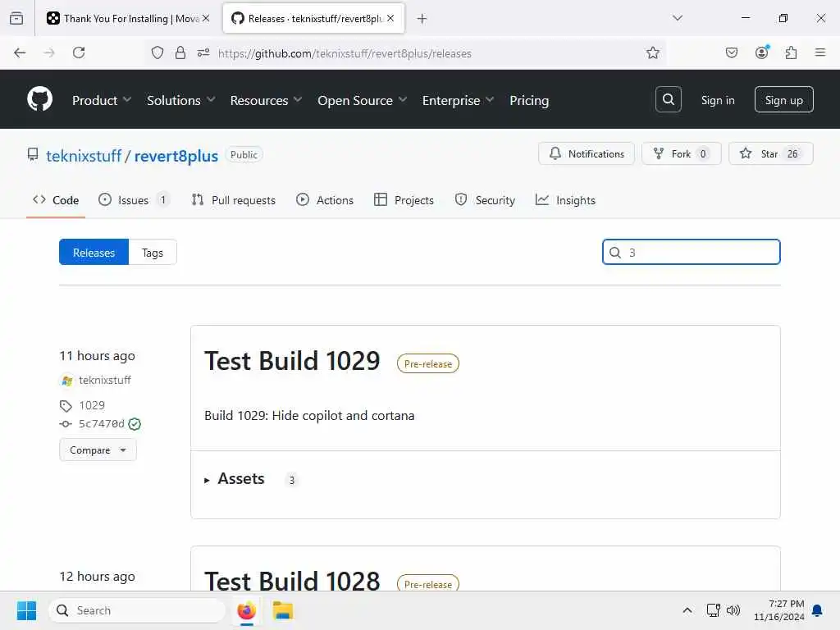
Task: List all tabs dropdown chevron
Action: click(677, 18)
